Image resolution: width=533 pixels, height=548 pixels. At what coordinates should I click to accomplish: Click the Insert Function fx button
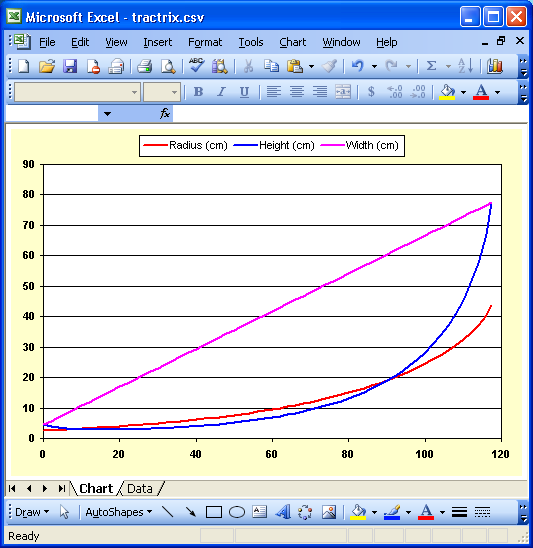point(165,114)
